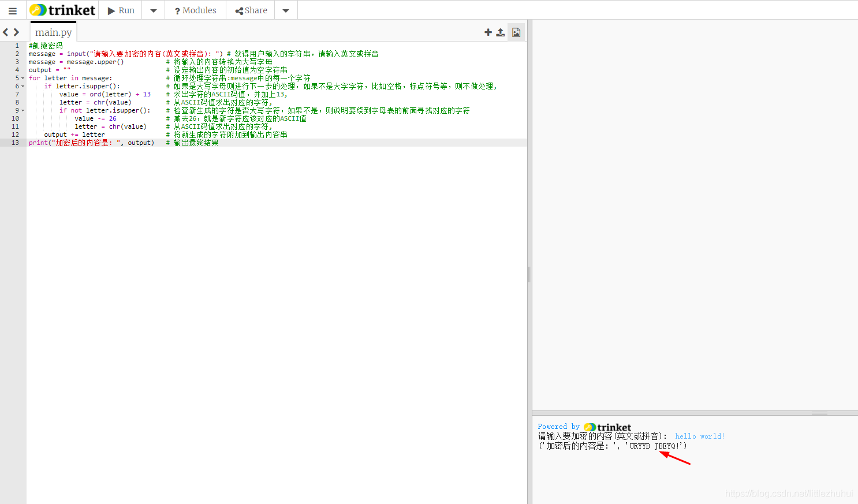Click the input() call on line 2

(x=145, y=54)
